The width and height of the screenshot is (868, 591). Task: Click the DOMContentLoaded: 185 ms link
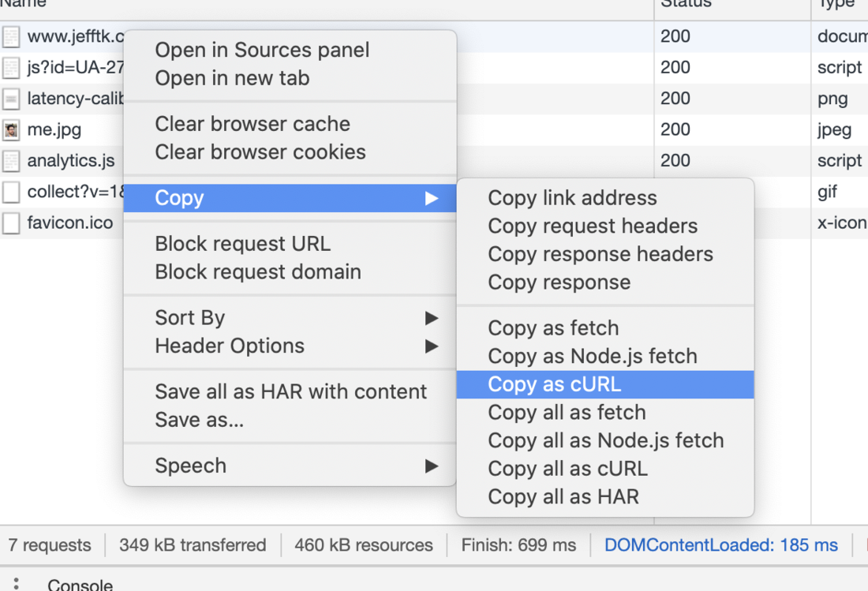tap(720, 544)
